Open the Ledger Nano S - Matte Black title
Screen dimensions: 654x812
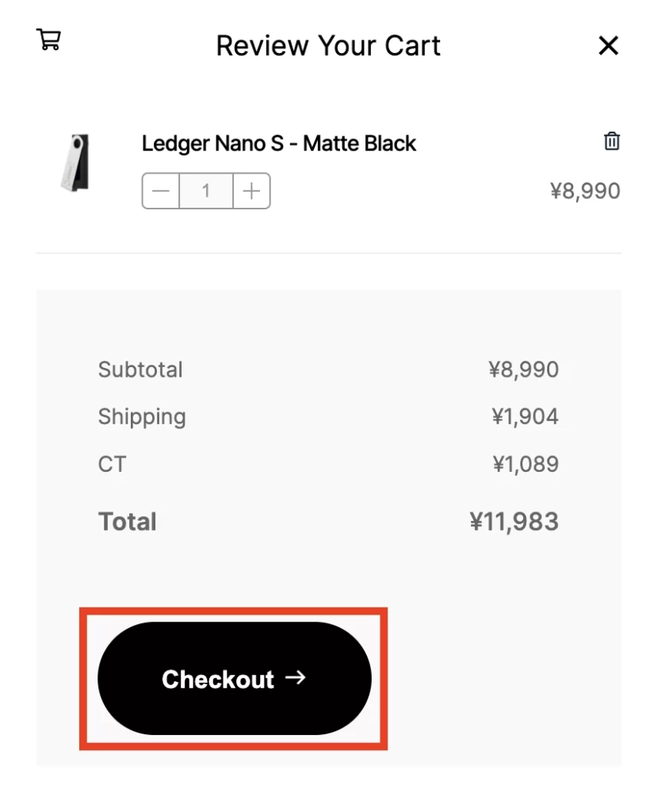click(x=278, y=144)
